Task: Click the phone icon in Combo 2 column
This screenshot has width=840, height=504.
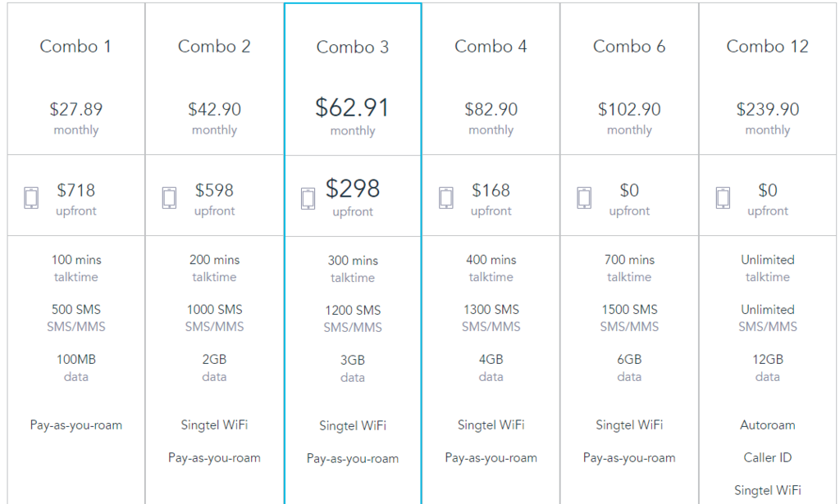Action: point(169,197)
